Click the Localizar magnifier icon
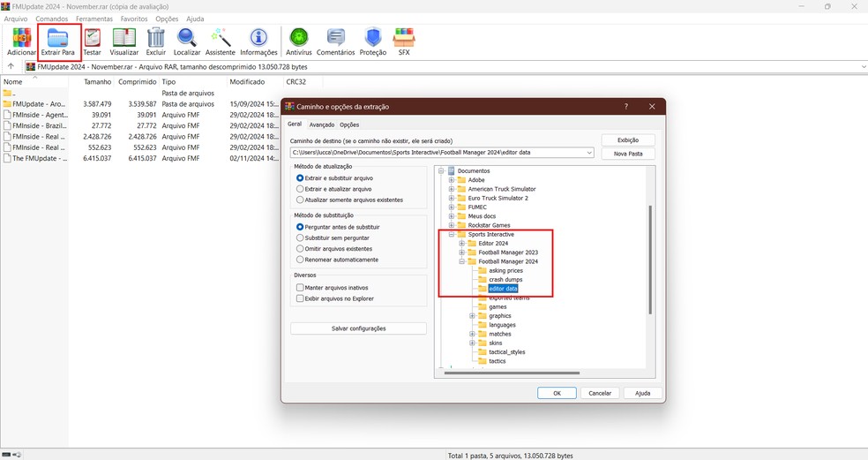 tap(187, 41)
